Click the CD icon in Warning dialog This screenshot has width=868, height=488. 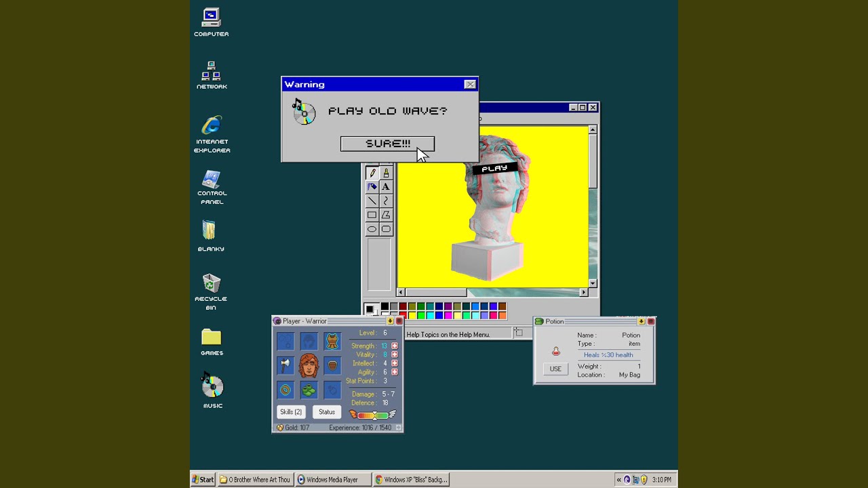pos(304,112)
